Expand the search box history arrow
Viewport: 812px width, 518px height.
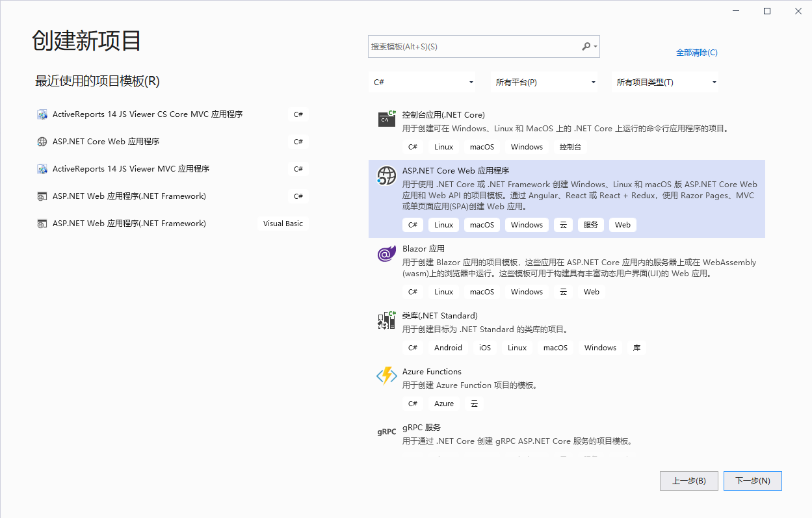596,47
